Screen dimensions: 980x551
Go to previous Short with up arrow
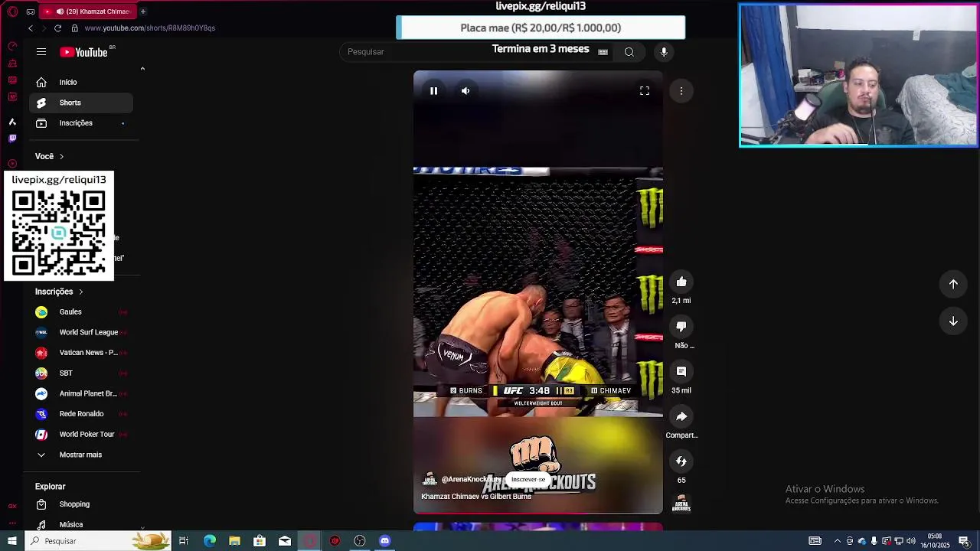click(x=953, y=284)
